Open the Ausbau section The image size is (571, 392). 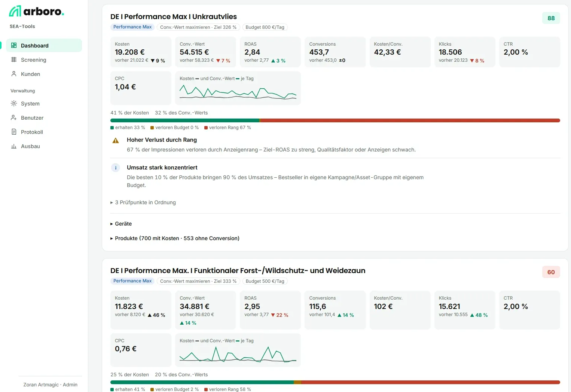coord(44,146)
